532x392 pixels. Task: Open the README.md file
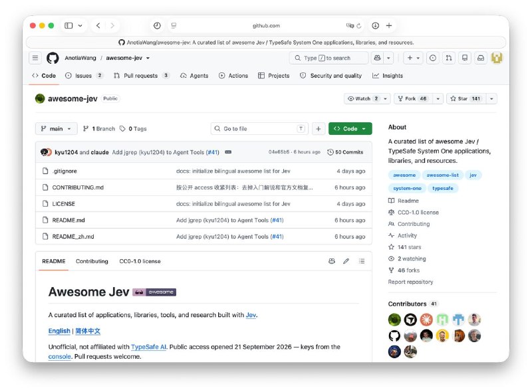(x=68, y=220)
